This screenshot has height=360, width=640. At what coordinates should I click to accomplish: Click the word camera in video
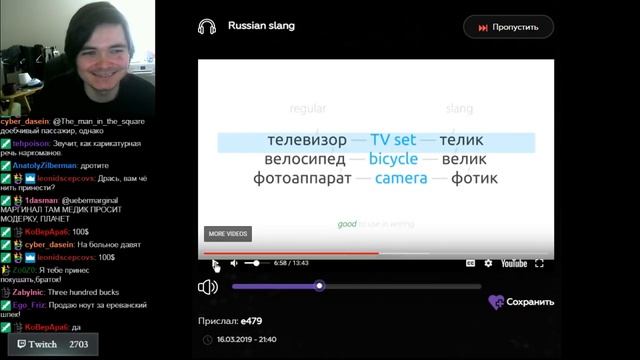[x=401, y=178]
